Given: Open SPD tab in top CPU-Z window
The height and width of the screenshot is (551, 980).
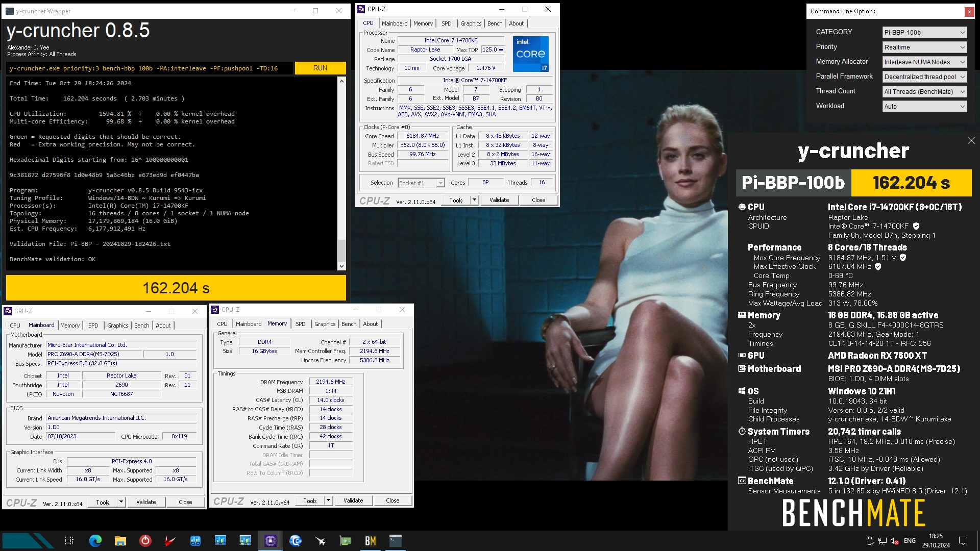Looking at the screenshot, I should pos(447,23).
